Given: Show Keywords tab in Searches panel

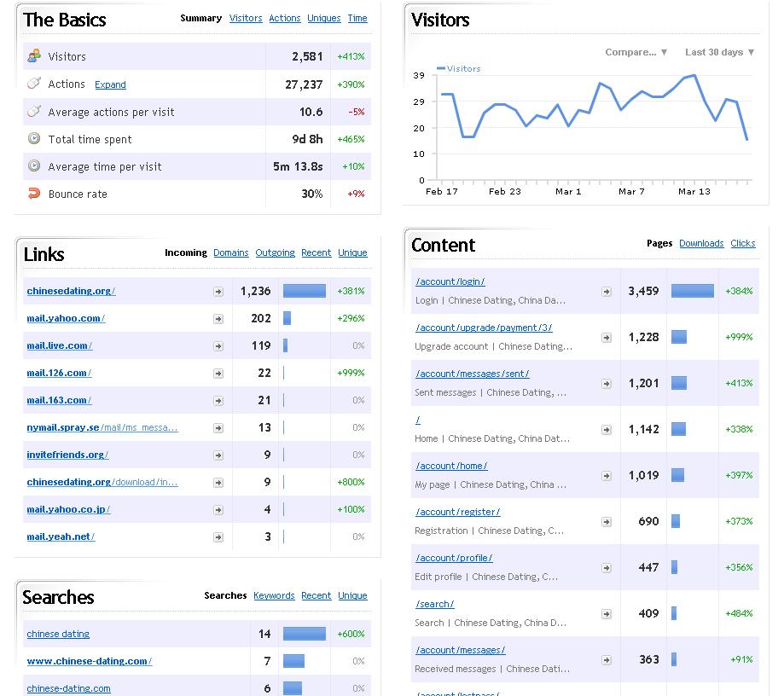Looking at the screenshot, I should [274, 595].
